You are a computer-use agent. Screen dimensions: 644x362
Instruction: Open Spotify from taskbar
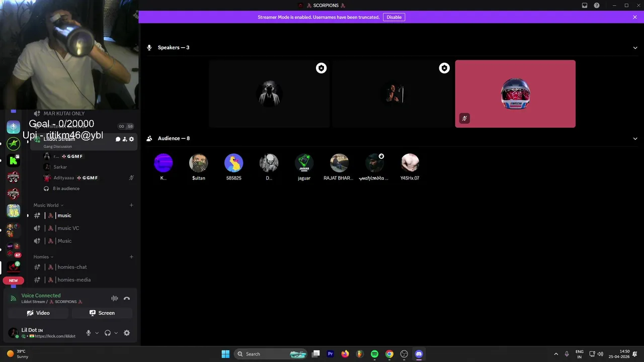(374, 354)
